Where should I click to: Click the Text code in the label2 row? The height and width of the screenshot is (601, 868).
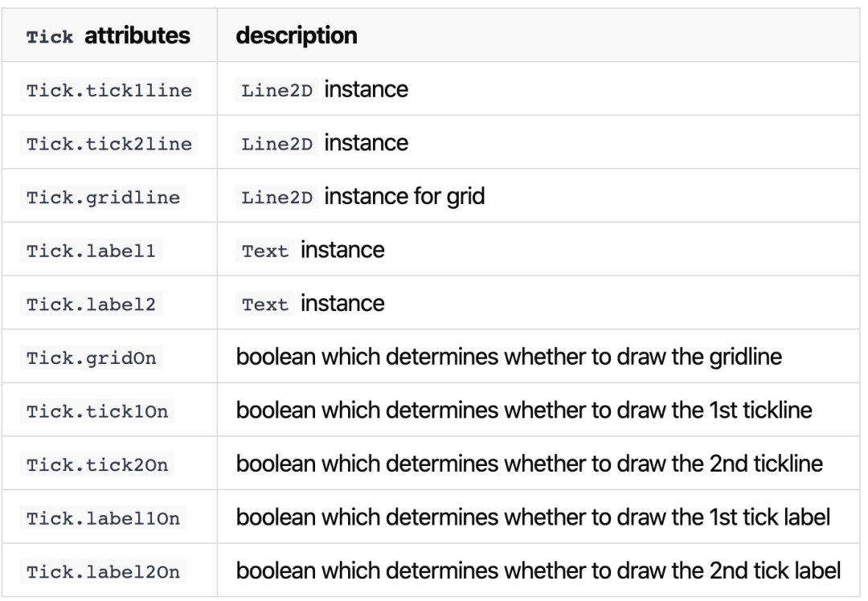[x=265, y=304]
